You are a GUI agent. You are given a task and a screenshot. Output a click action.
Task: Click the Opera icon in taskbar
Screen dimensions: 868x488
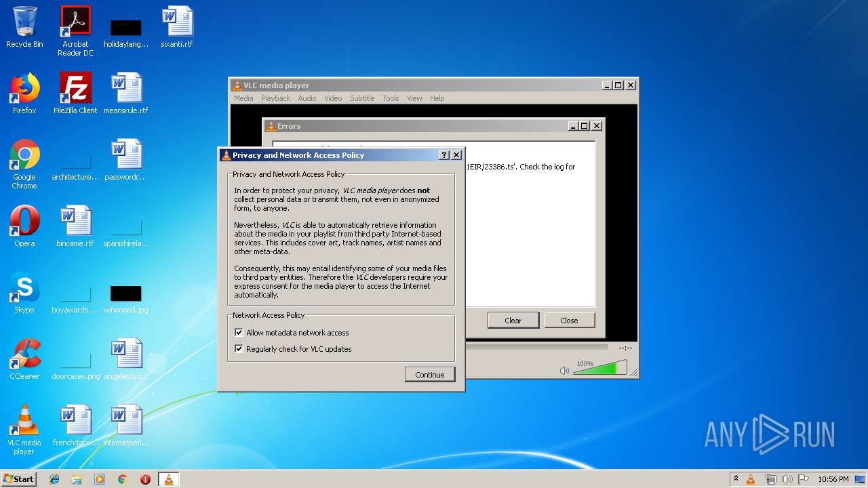click(x=145, y=479)
